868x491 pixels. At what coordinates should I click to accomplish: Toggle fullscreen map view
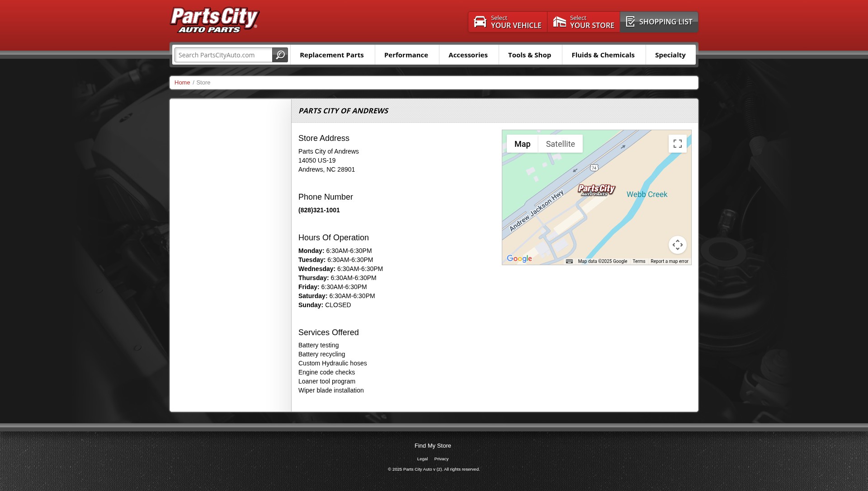pyautogui.click(x=677, y=144)
